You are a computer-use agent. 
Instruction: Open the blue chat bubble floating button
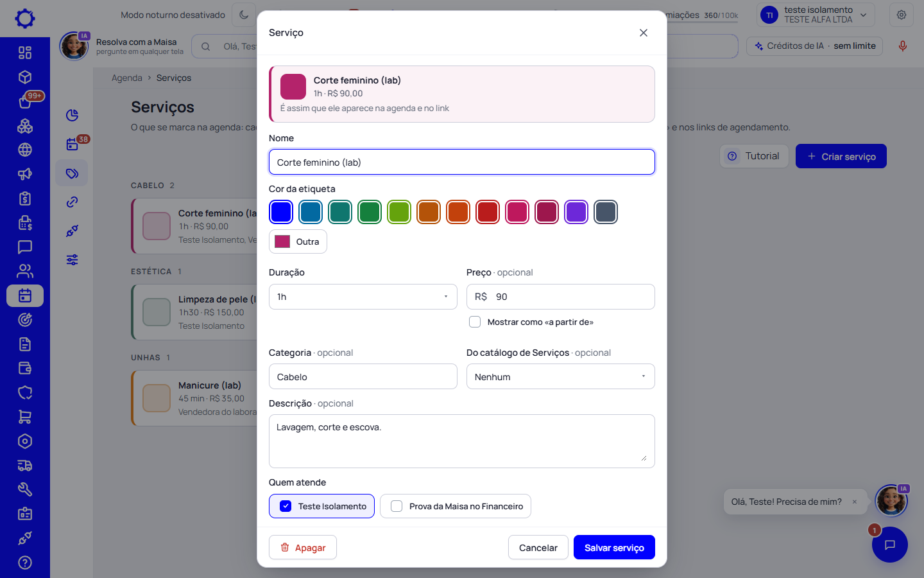click(889, 545)
